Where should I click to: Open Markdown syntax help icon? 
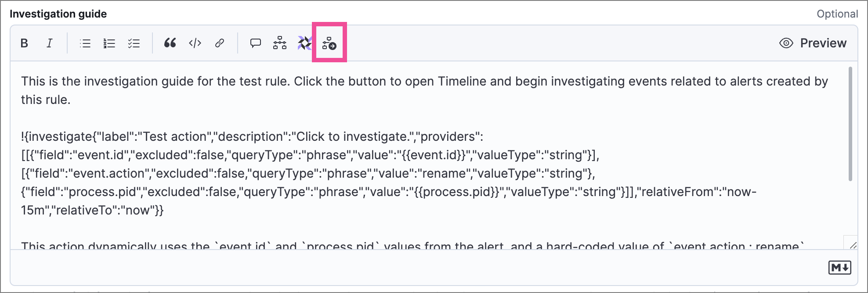click(x=839, y=268)
